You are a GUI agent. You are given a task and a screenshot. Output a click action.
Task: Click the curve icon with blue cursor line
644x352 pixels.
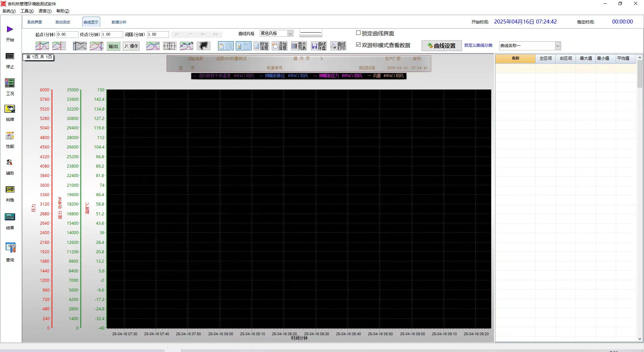pos(97,46)
